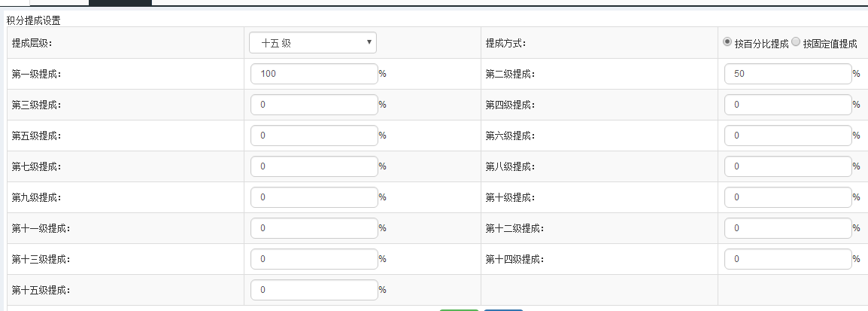Focus the 第二级提成 input containing 50

(x=788, y=74)
